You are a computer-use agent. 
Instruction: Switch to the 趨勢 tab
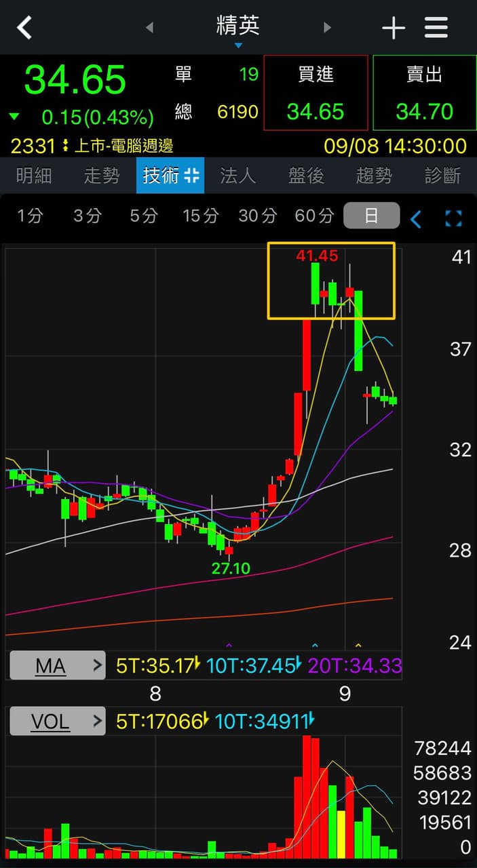click(375, 176)
